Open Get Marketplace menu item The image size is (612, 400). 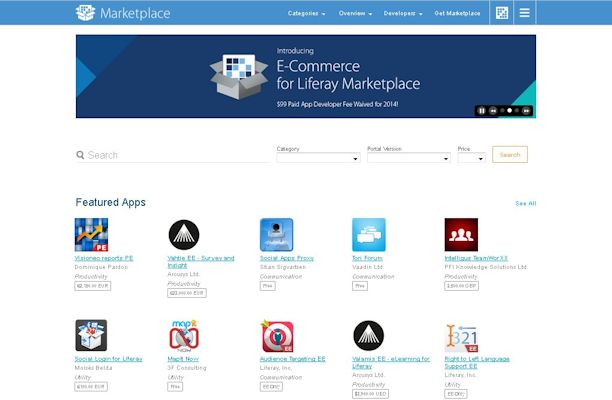pos(457,13)
